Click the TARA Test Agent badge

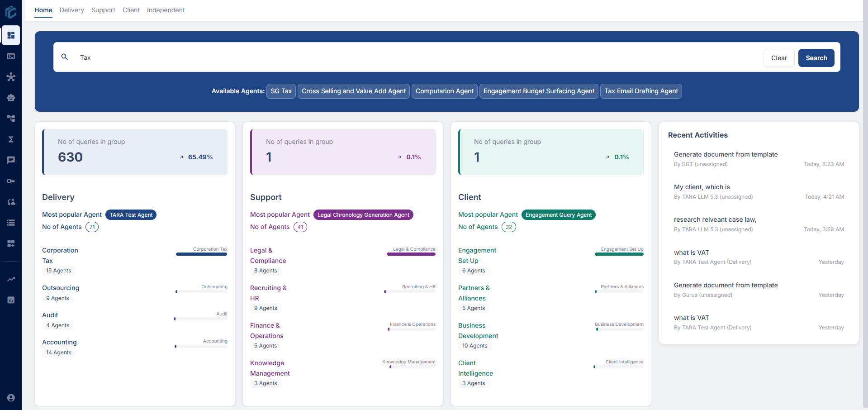131,215
